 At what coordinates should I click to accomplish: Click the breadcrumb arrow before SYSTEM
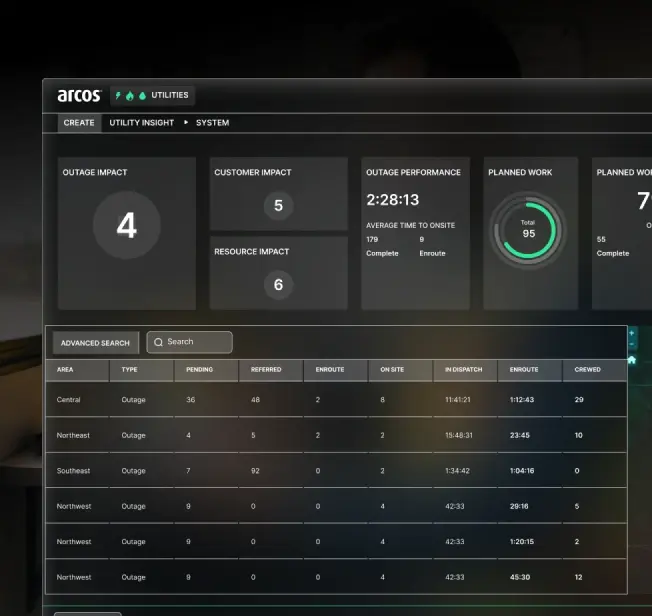(186, 122)
